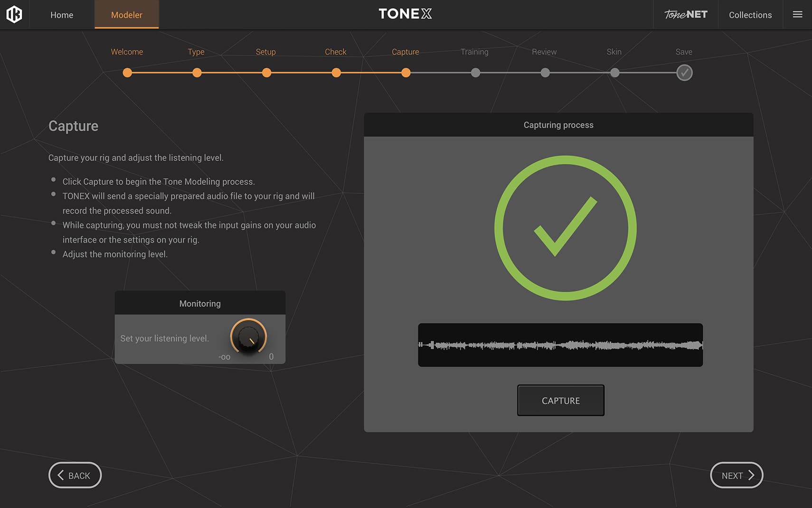The height and width of the screenshot is (508, 812).
Task: Click the IK Multimedia logo icon
Action: pos(14,14)
